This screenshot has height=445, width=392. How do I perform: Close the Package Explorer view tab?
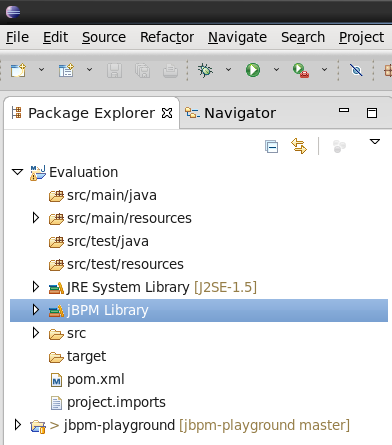pyautogui.click(x=167, y=113)
